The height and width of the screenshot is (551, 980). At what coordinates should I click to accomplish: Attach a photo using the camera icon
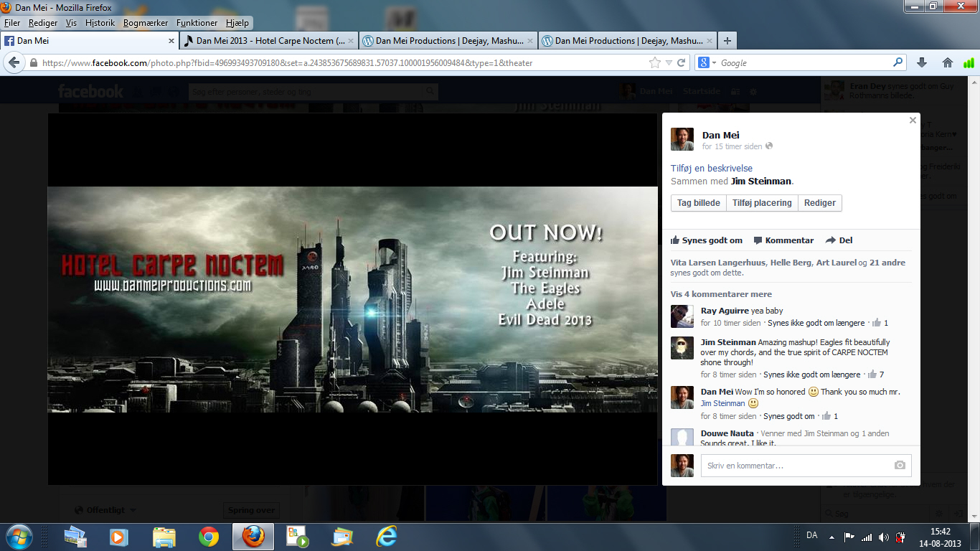[x=900, y=466]
